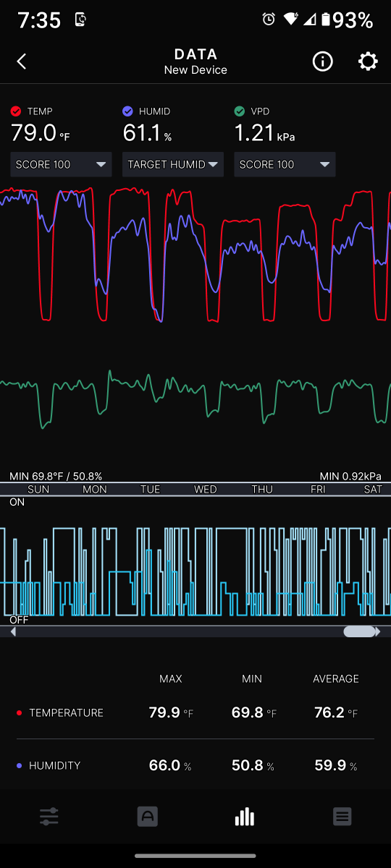Screen dimensions: 391x868
Task: Tap the 76.2 °F average temperature value
Action: point(336,712)
